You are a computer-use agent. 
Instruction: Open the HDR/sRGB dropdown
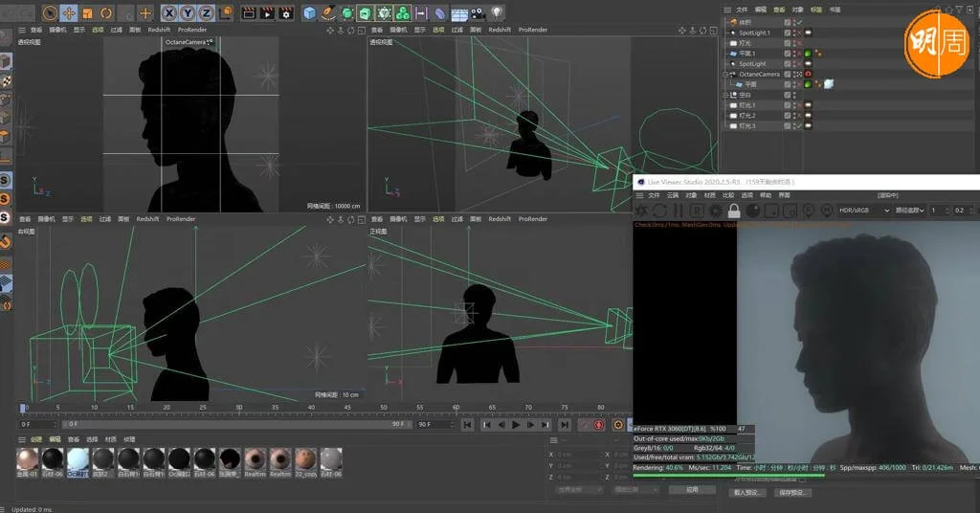(864, 211)
